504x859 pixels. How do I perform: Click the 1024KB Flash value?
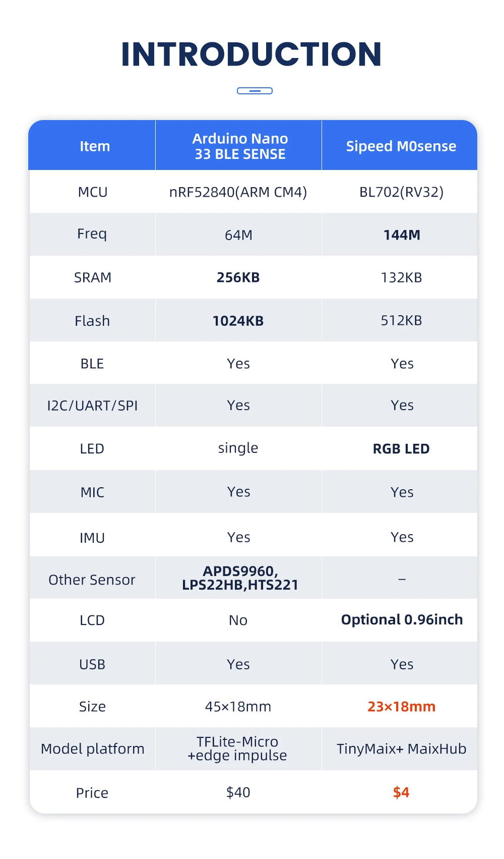[238, 321]
